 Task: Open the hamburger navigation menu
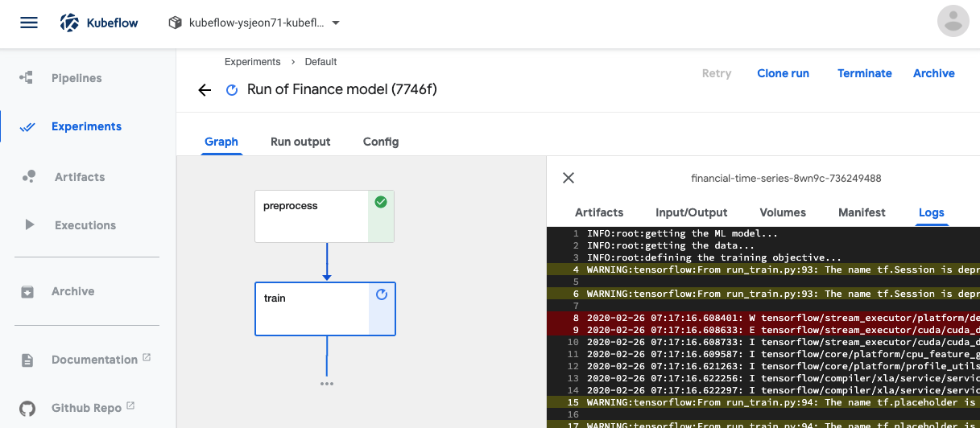click(29, 23)
